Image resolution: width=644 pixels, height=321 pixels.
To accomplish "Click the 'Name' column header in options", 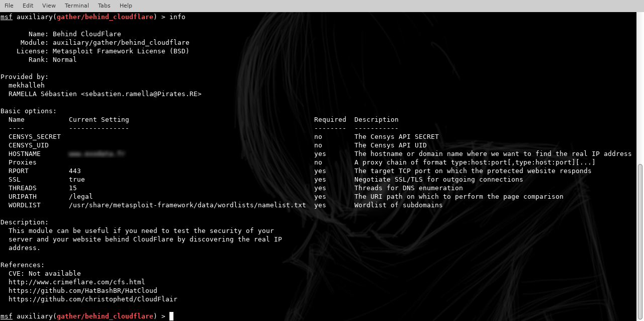I will point(17,120).
